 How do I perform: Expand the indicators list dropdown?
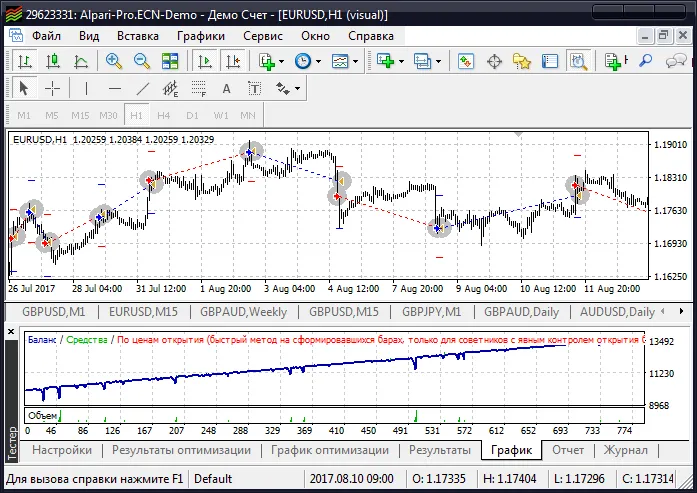coord(271,61)
